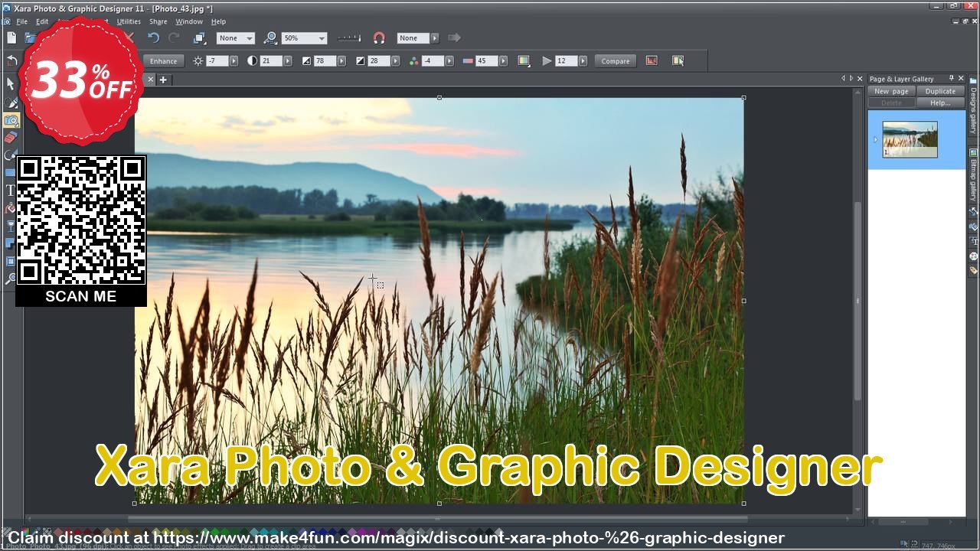Open the arrow beside value 28
The height and width of the screenshot is (551, 980).
(395, 60)
